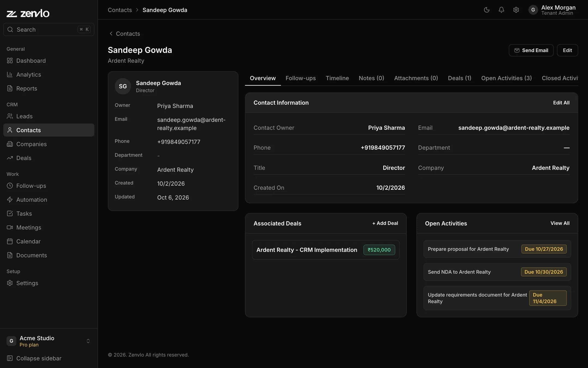Open Follow-ups clock icon in sidebar
The image size is (588, 368).
(x=10, y=186)
